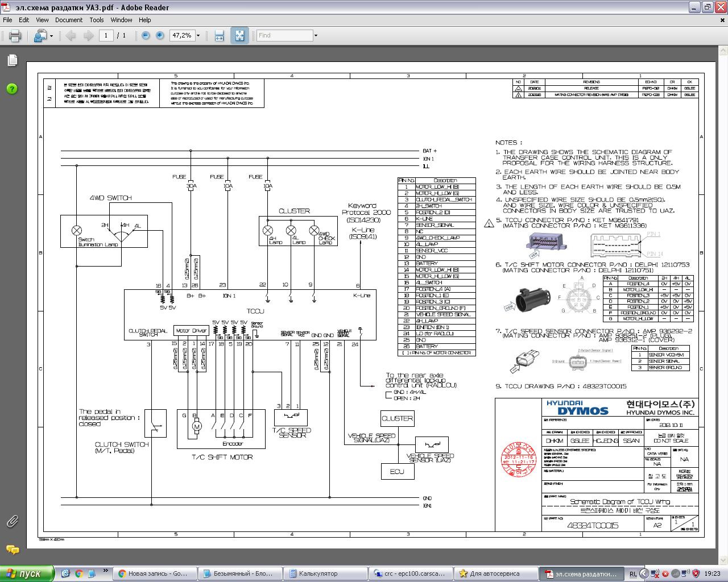The image size is (728, 582).
Task: Open the Document menu
Action: [x=69, y=20]
